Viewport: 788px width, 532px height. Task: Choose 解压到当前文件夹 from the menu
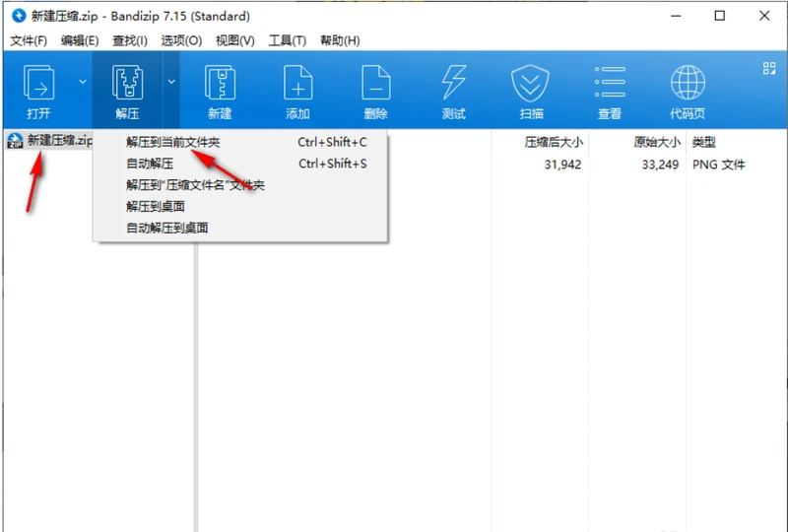[240, 142]
